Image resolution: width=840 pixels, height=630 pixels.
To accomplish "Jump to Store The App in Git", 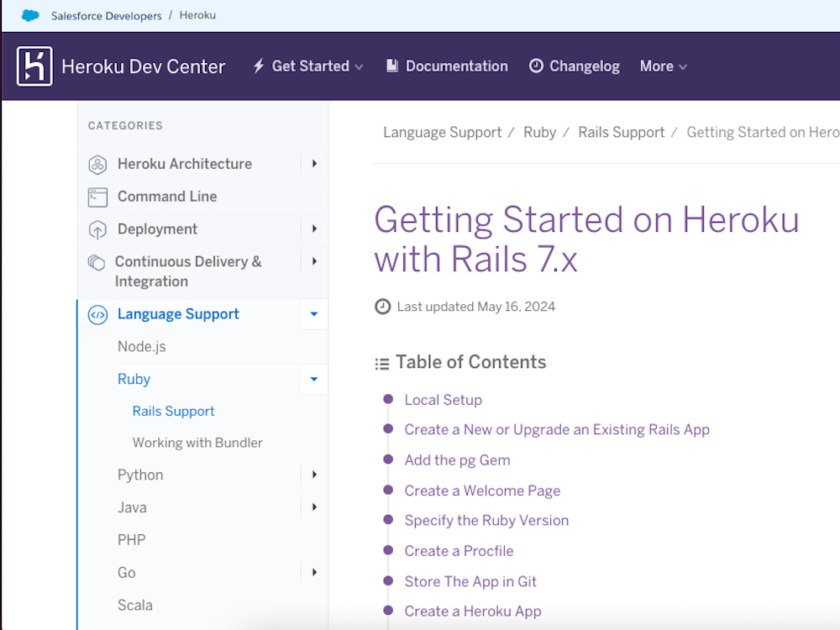I will [470, 581].
